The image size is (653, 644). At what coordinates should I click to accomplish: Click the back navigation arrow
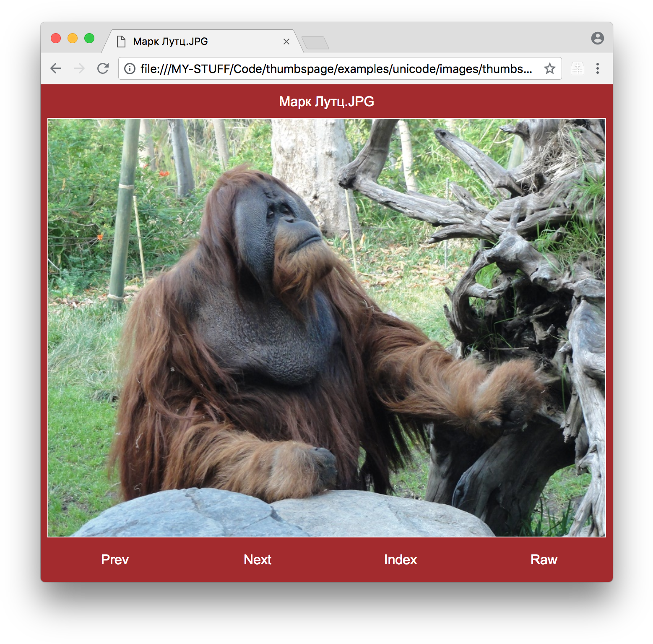(x=56, y=68)
